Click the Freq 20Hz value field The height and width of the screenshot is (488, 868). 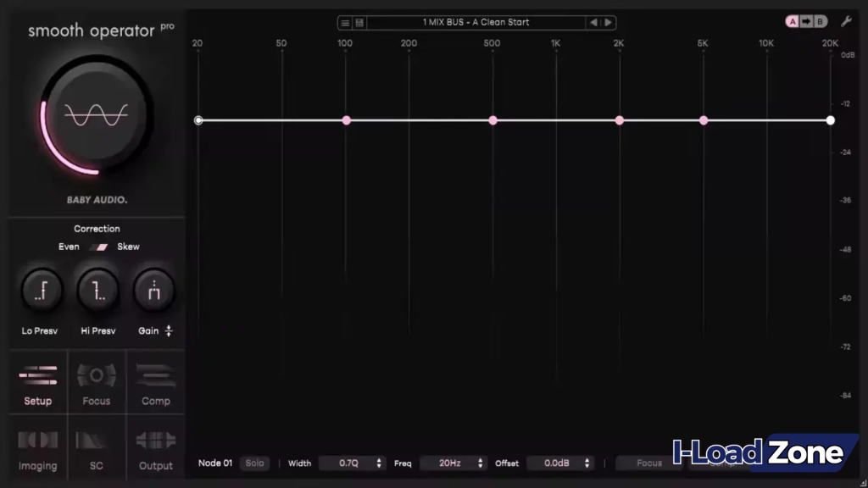[449, 463]
